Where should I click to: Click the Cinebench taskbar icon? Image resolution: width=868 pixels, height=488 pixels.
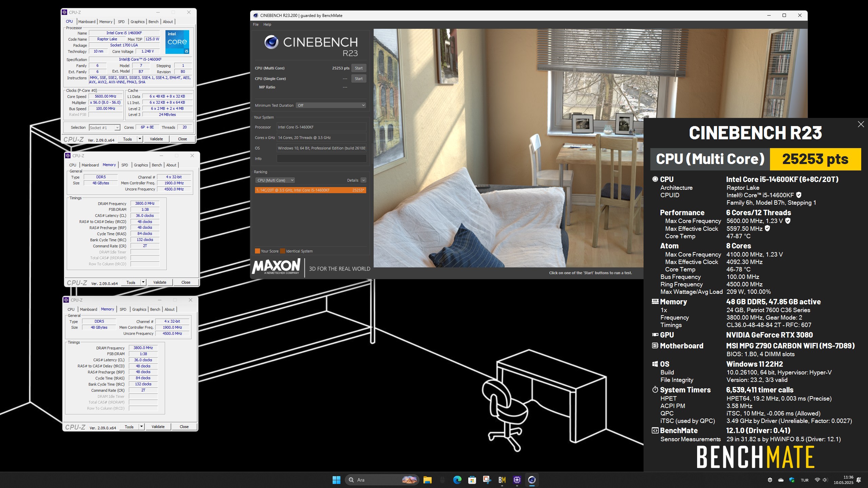coord(532,480)
